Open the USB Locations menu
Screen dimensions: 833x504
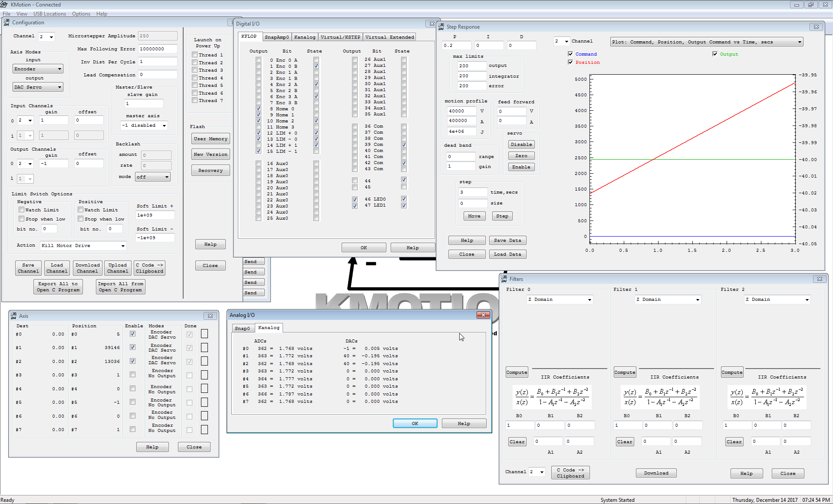coord(49,14)
